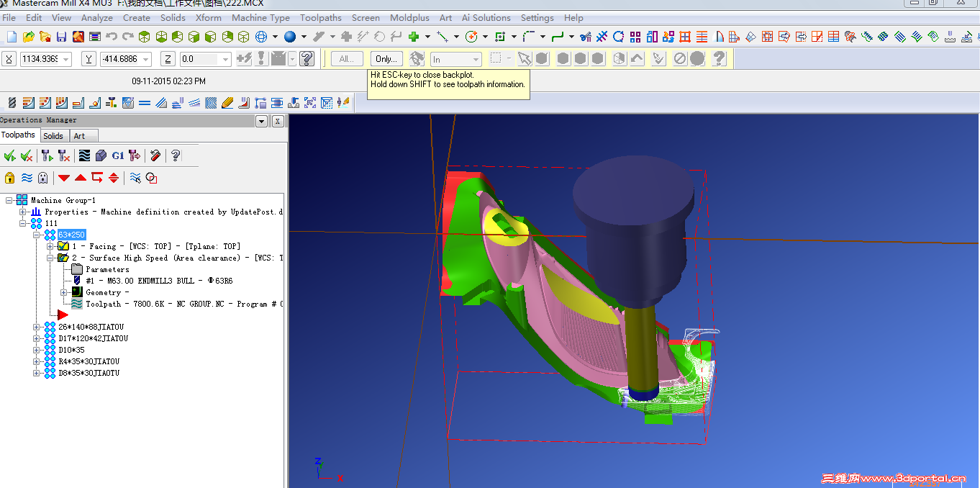Click the green plus create-point icon

coord(414,36)
